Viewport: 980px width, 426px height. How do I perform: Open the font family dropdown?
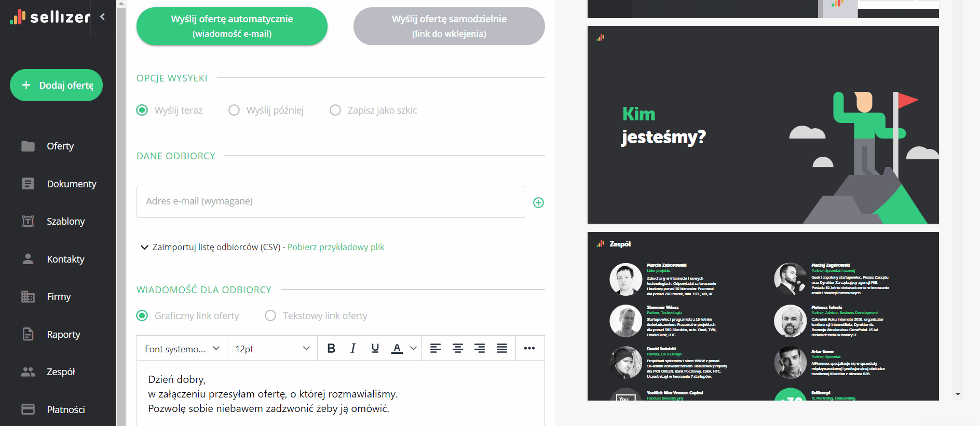tap(182, 349)
